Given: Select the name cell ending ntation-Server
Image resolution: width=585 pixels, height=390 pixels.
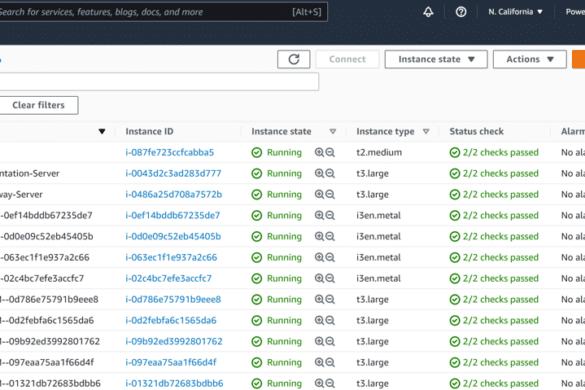Looking at the screenshot, I should (29, 173).
